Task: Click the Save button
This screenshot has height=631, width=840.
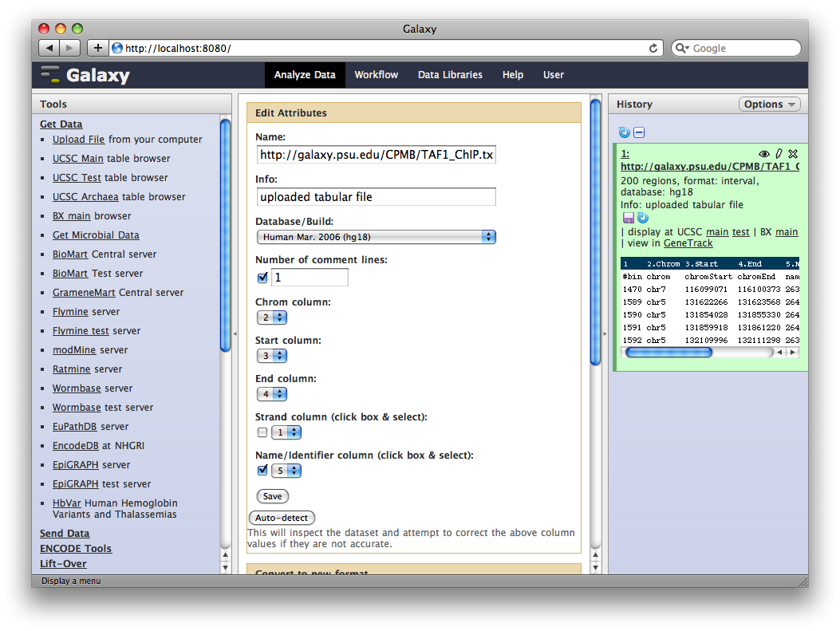Action: click(272, 496)
